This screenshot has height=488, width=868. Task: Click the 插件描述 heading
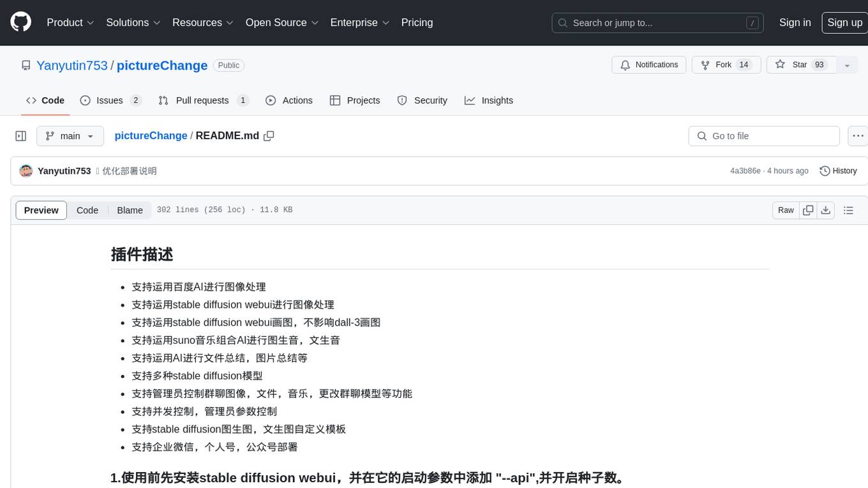(142, 254)
